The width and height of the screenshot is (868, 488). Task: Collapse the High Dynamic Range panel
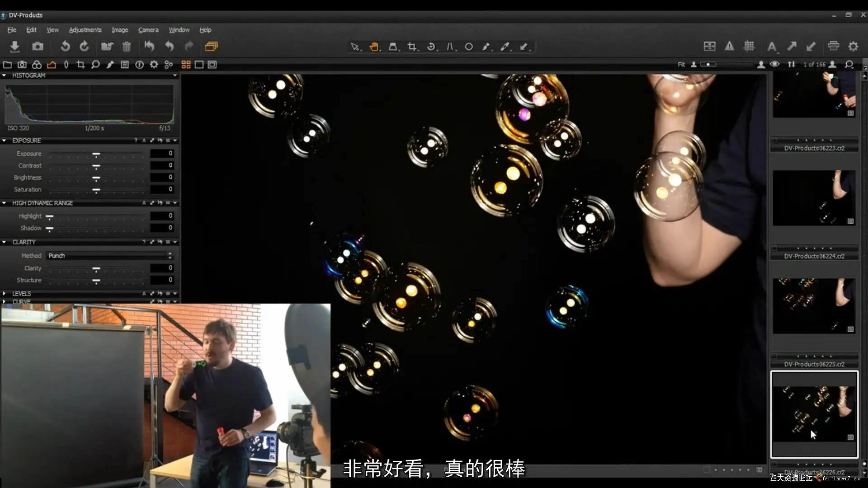[4, 203]
